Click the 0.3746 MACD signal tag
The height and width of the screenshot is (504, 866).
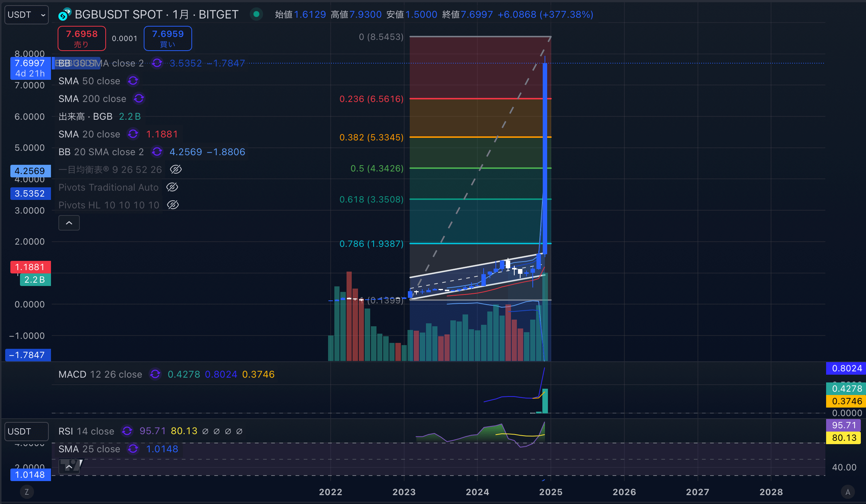(x=846, y=401)
